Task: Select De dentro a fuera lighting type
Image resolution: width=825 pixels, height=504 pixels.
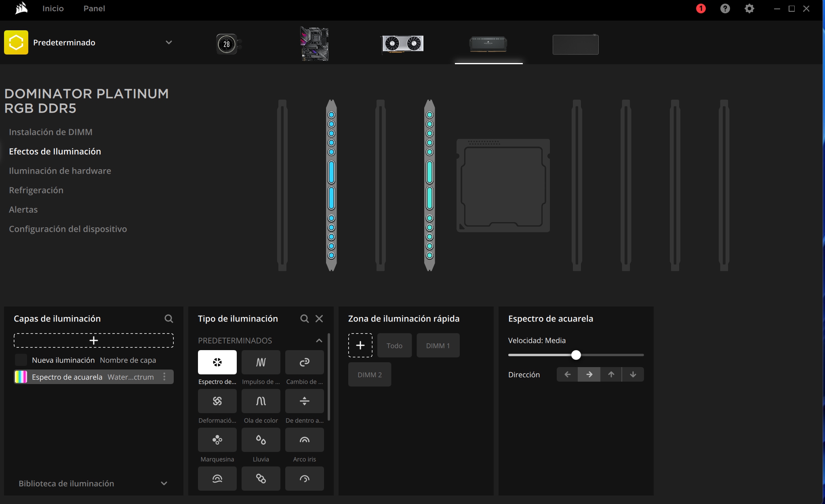Action: [x=305, y=401]
